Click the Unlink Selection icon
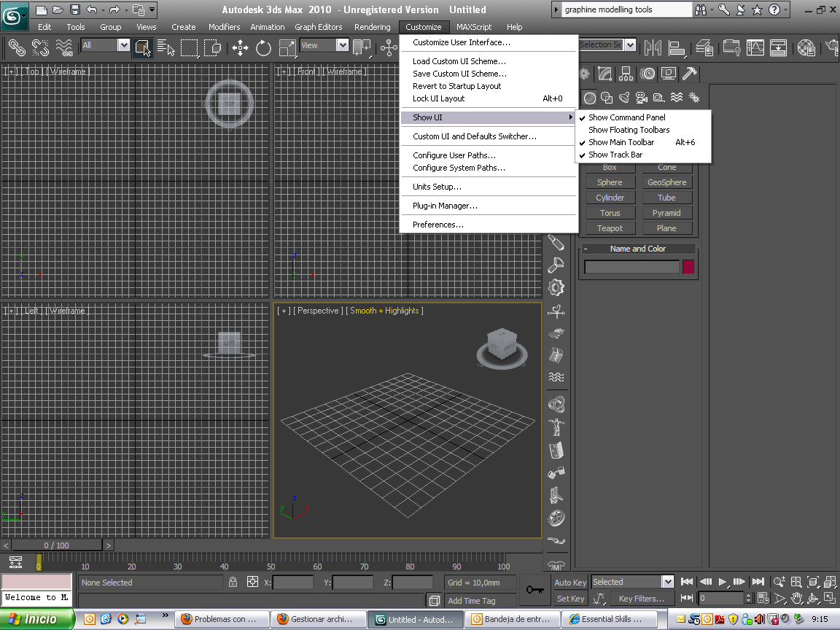This screenshot has height=630, width=840. click(x=40, y=48)
